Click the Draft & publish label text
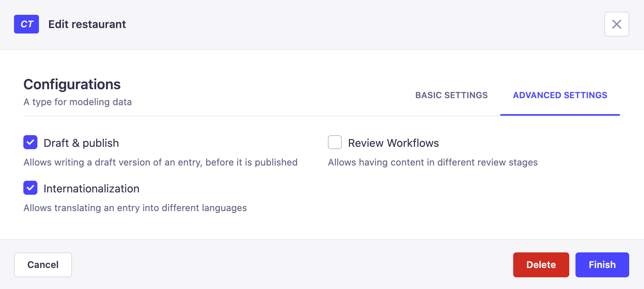644x289 pixels. [x=81, y=143]
